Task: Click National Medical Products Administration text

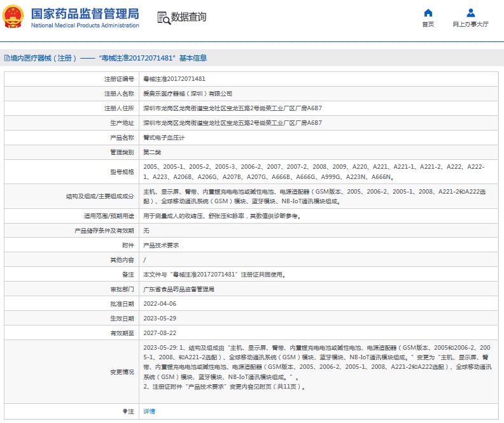Action: click(x=85, y=25)
